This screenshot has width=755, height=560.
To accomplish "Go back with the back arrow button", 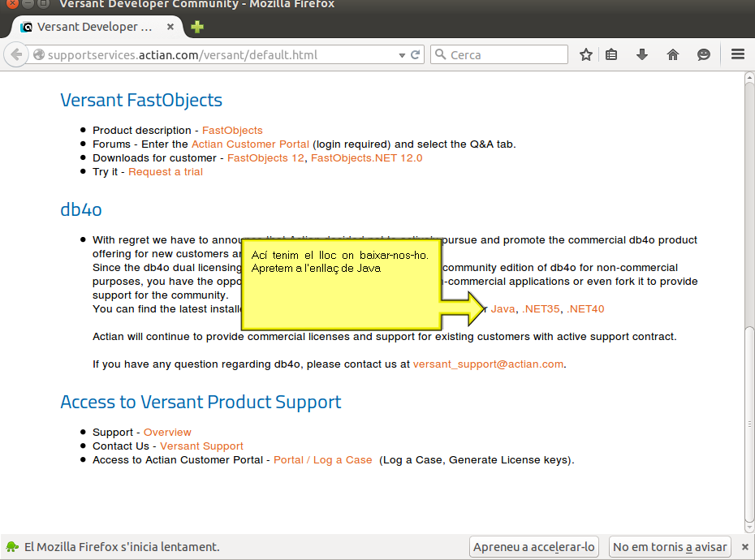I will pyautogui.click(x=16, y=54).
